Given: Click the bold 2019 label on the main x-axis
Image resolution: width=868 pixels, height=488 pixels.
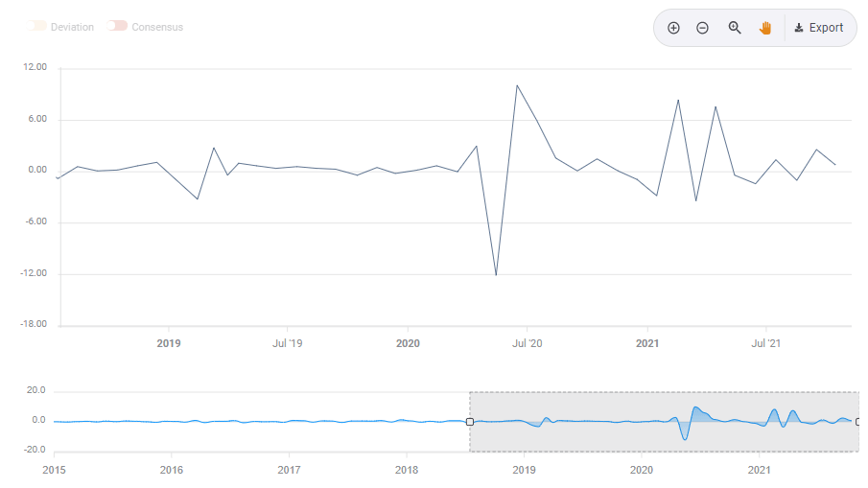Looking at the screenshot, I should pyautogui.click(x=169, y=343).
